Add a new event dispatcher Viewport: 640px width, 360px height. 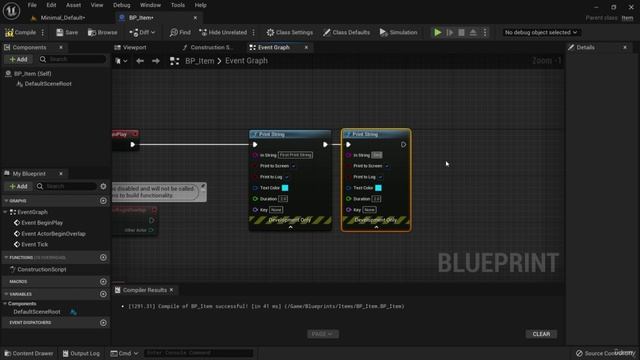coord(103,323)
